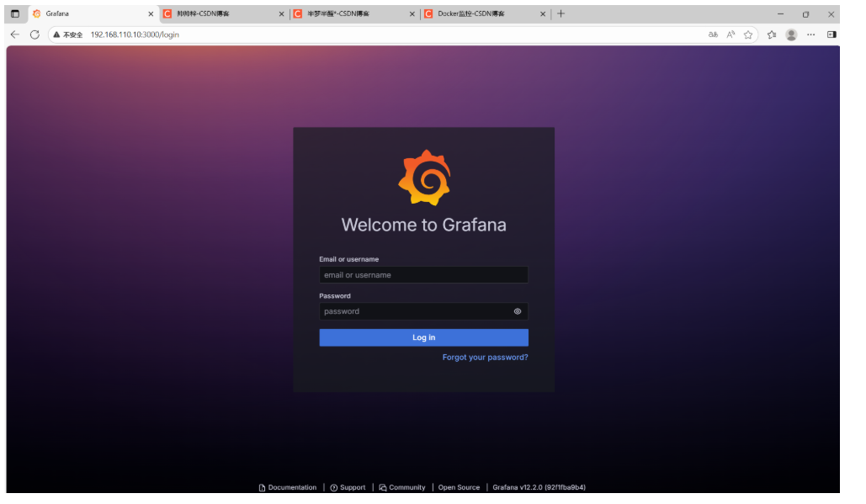Click the Email or username label
This screenshot has height=504, width=866.
(349, 259)
